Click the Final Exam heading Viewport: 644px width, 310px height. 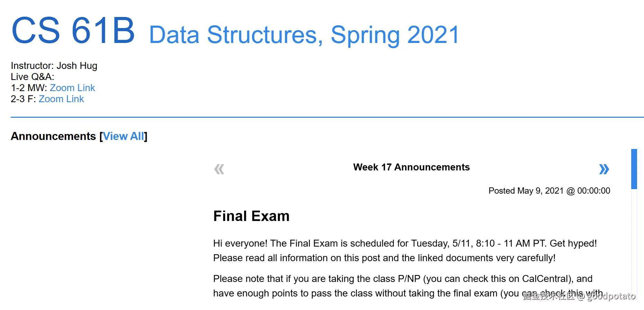(251, 216)
